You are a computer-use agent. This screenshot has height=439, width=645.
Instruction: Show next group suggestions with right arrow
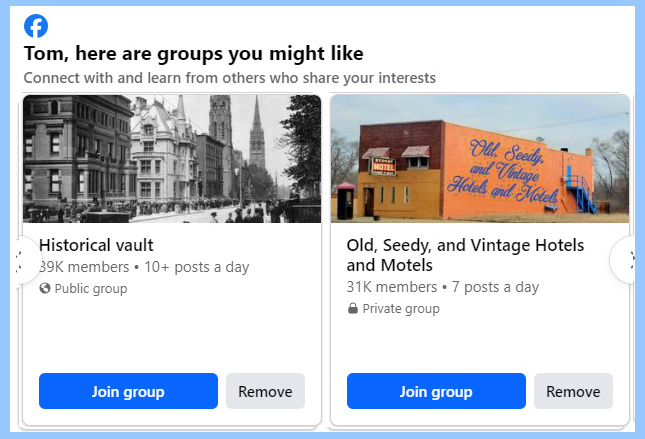630,259
